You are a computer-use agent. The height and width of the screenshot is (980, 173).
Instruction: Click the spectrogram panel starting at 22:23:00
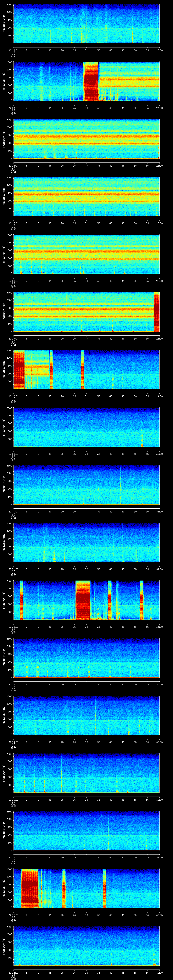[x=86, y=81]
